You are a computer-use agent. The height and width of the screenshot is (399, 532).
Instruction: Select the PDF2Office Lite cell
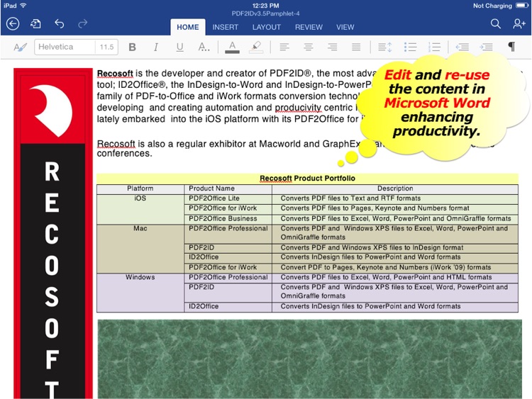[228, 198]
